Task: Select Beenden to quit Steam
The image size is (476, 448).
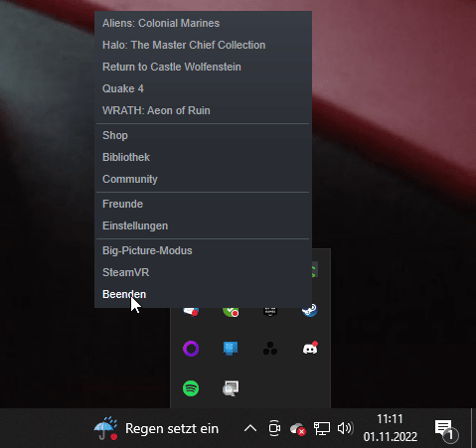Action: click(124, 294)
